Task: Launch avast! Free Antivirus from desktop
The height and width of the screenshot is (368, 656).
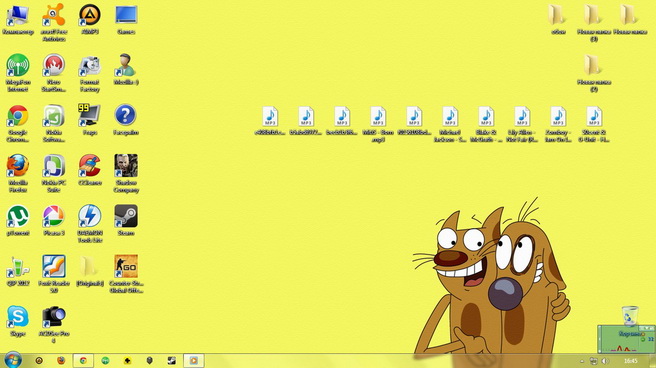Action: pos(54,23)
